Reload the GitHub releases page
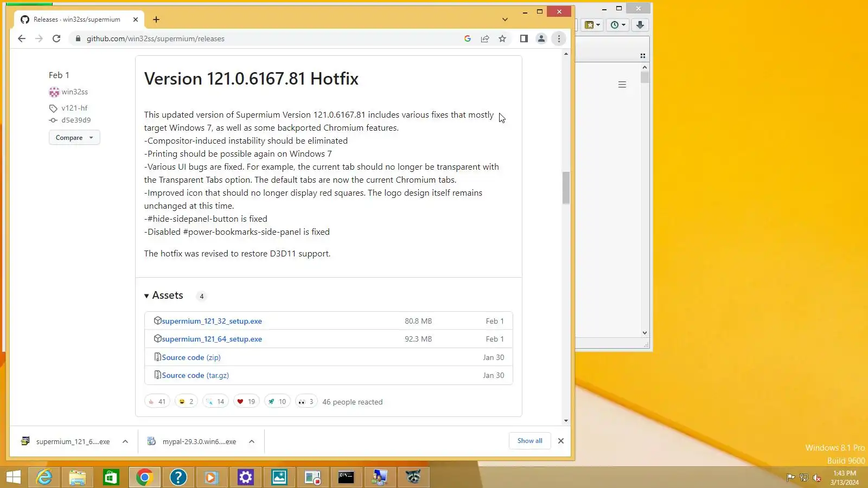This screenshot has width=868, height=488. tap(56, 38)
